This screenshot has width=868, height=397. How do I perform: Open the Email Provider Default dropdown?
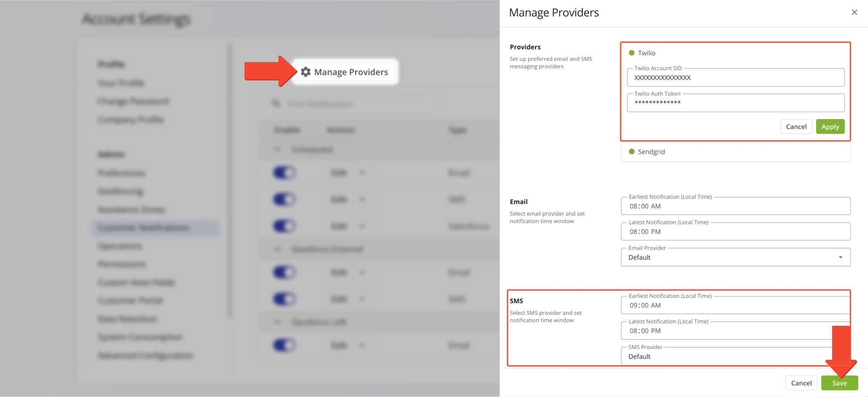coord(729,257)
